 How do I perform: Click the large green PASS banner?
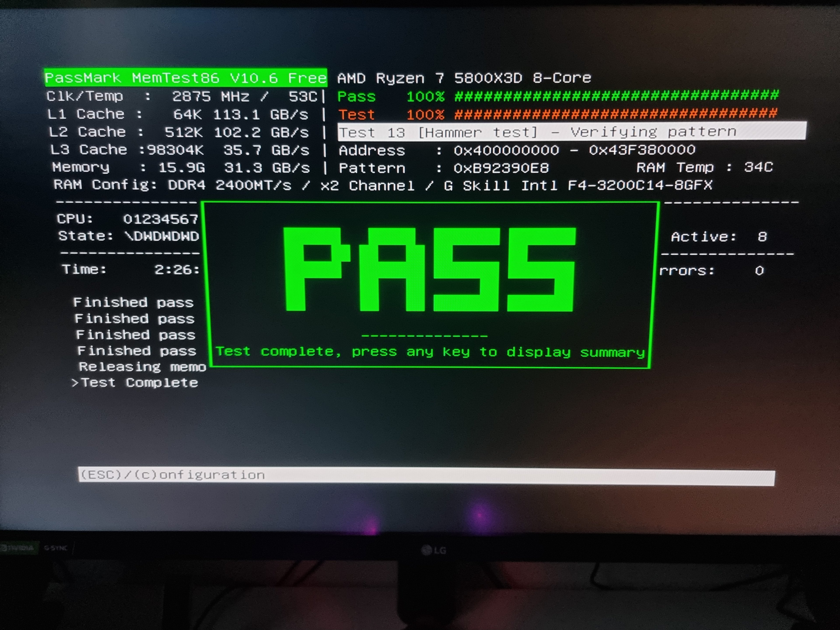(x=429, y=270)
